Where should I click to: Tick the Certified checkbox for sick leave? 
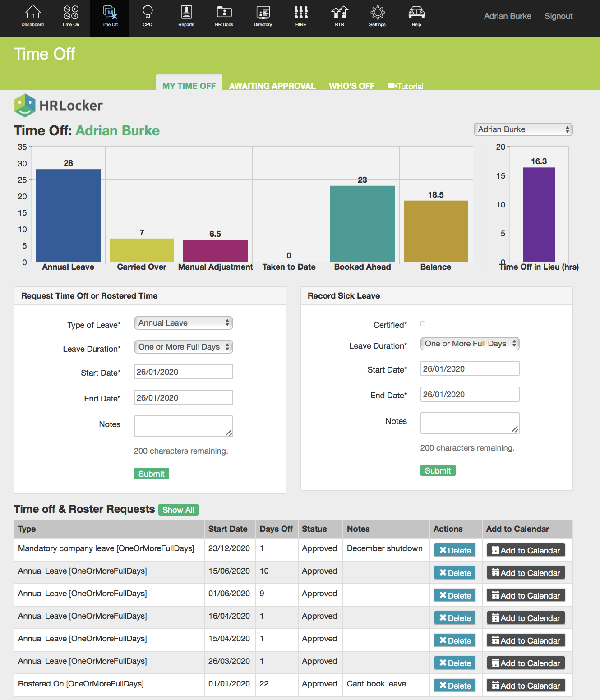tap(423, 324)
